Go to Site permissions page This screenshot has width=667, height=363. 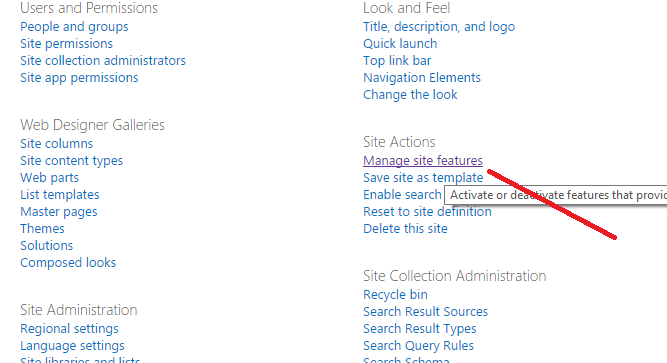click(66, 44)
